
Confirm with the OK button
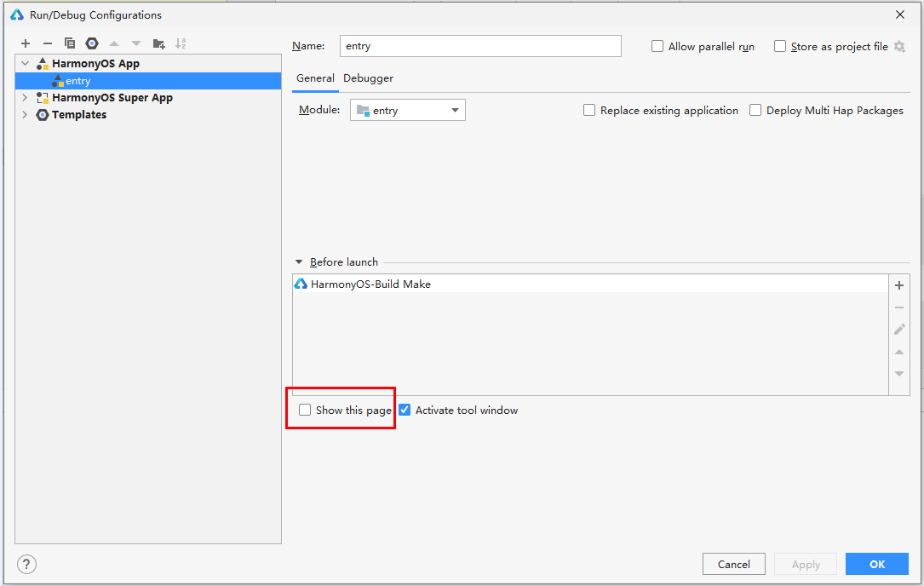877,564
